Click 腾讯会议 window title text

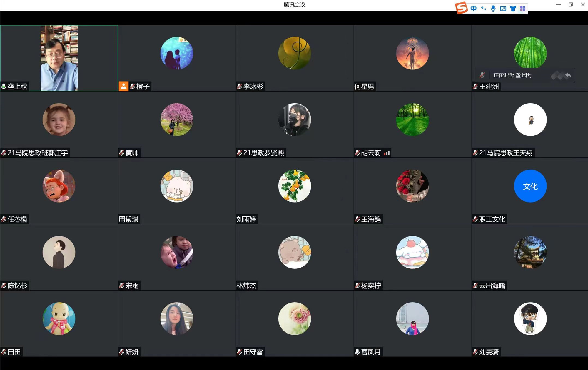point(295,5)
